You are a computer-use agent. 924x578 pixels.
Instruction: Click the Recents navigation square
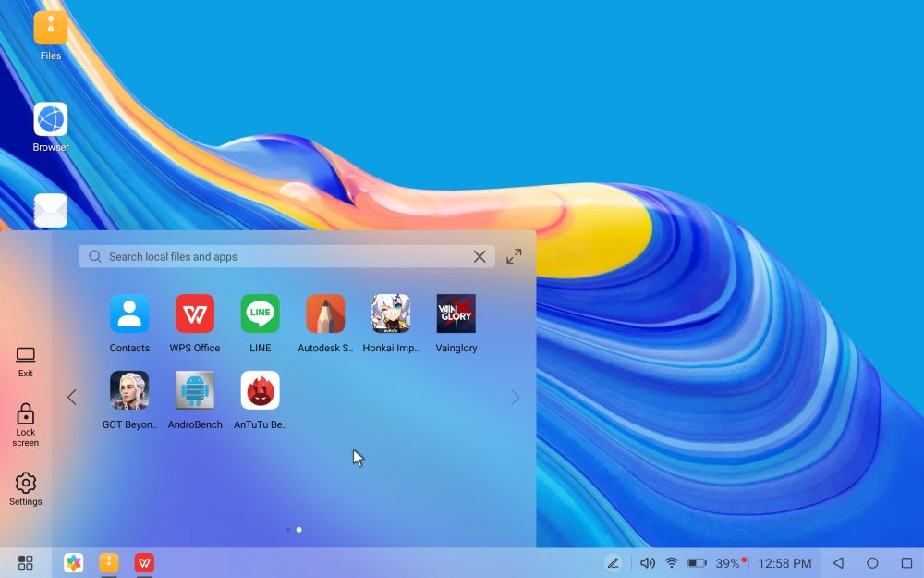(x=907, y=562)
